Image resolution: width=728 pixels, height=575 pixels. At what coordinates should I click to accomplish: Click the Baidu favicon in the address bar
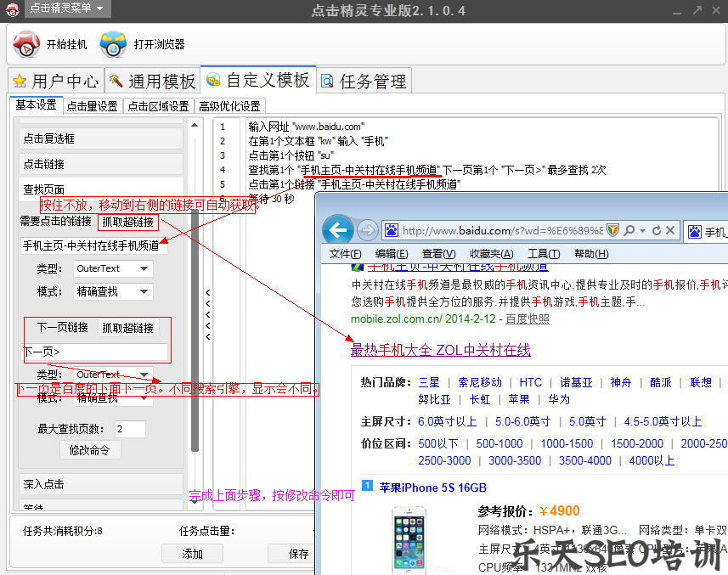392,230
